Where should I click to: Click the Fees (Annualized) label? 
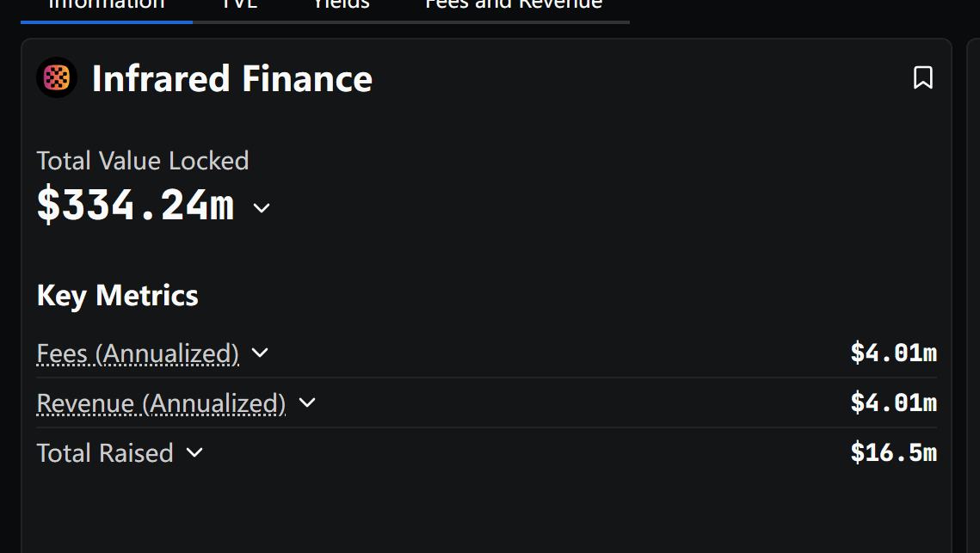coord(138,353)
